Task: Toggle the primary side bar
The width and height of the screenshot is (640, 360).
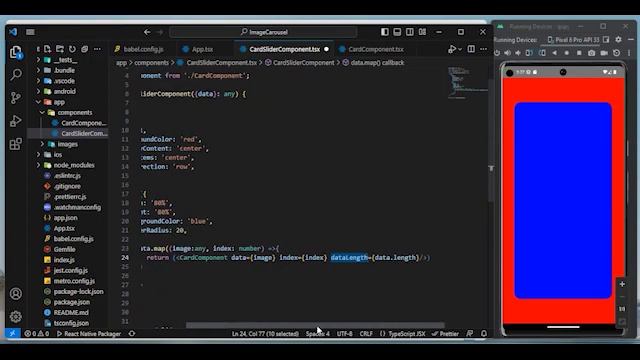Action: point(384,32)
